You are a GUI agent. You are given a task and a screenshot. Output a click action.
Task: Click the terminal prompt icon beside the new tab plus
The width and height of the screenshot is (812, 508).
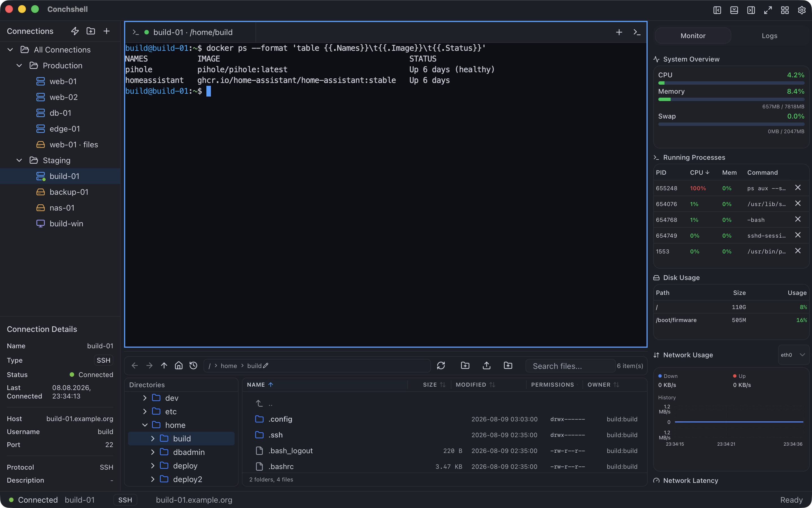point(637,32)
